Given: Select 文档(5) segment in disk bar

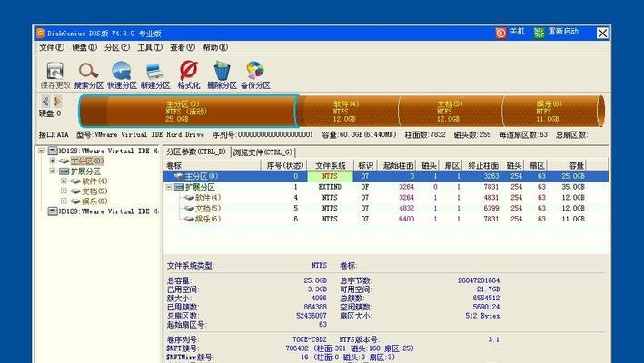Looking at the screenshot, I should pyautogui.click(x=451, y=111).
